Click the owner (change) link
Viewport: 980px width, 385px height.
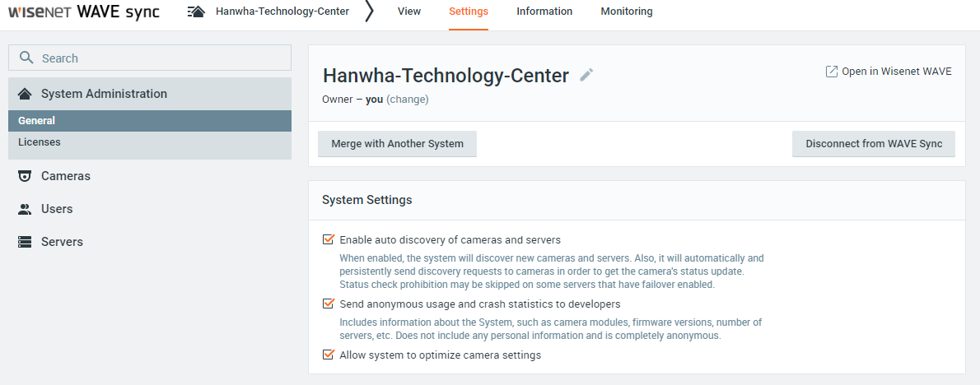coord(408,100)
